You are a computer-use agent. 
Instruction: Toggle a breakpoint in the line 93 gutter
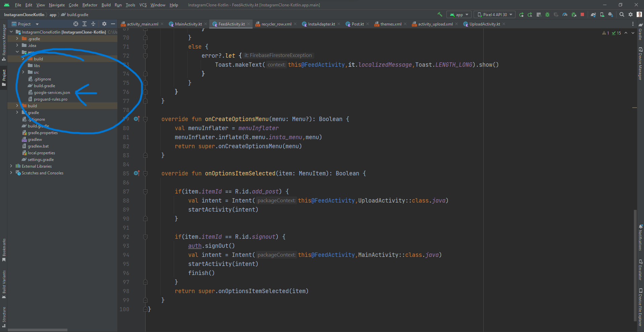pyautogui.click(x=138, y=246)
